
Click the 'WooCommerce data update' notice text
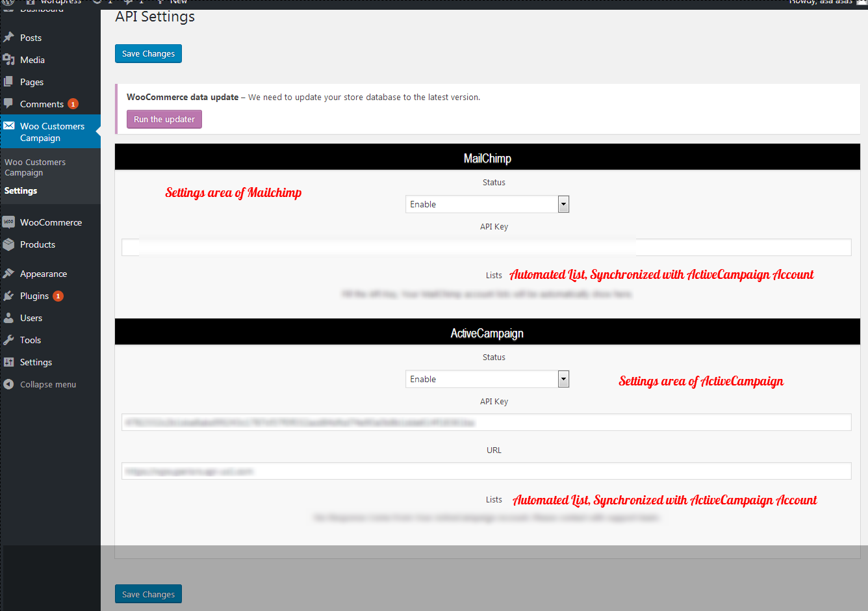183,97
